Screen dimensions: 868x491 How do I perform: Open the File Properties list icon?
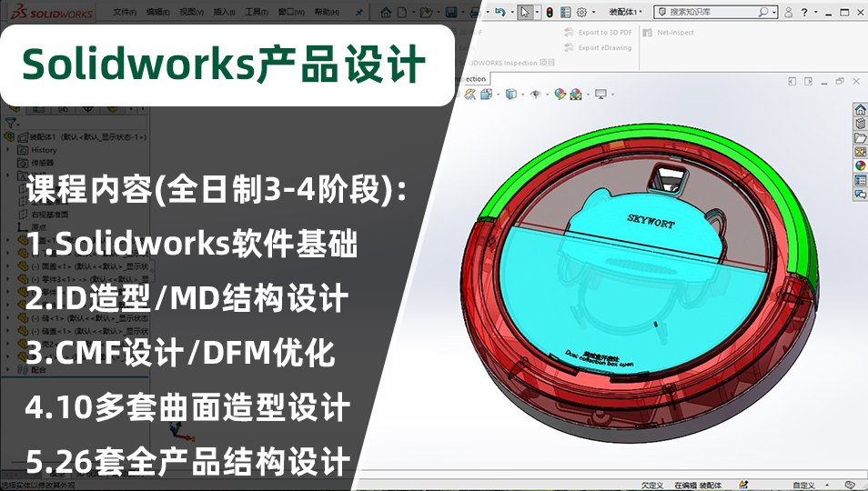(565, 12)
